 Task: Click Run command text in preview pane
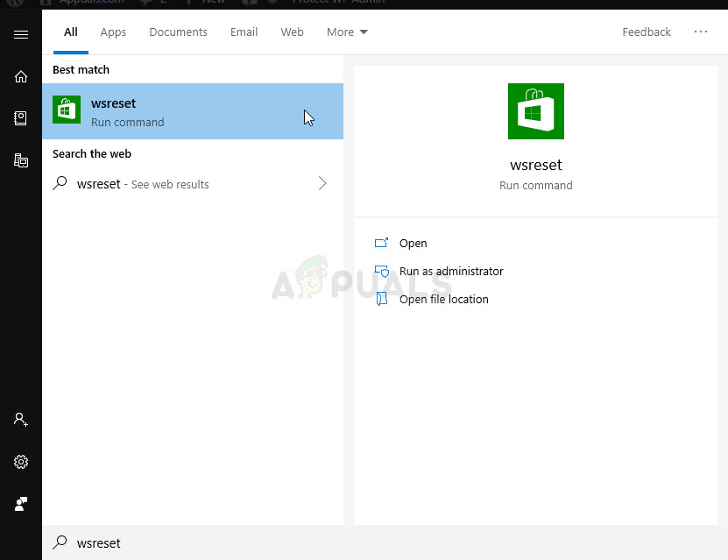[x=536, y=185]
